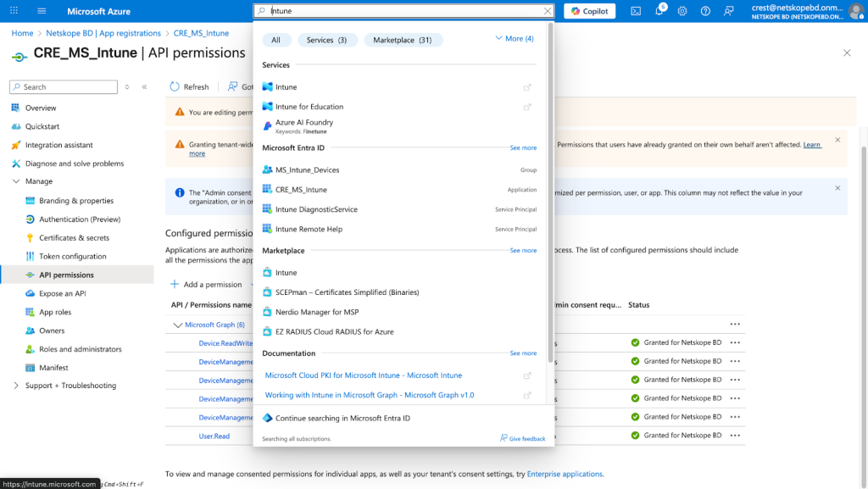Click the Copilot button
The width and height of the screenshot is (868, 489).
(x=590, y=10)
